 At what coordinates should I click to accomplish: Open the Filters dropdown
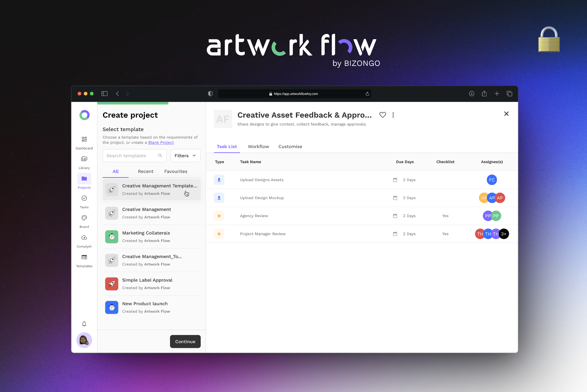(x=185, y=156)
